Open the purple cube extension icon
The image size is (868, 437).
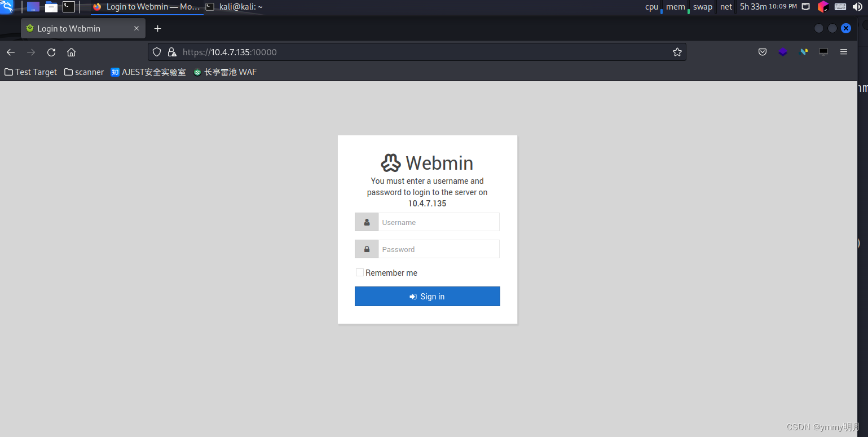tap(783, 52)
